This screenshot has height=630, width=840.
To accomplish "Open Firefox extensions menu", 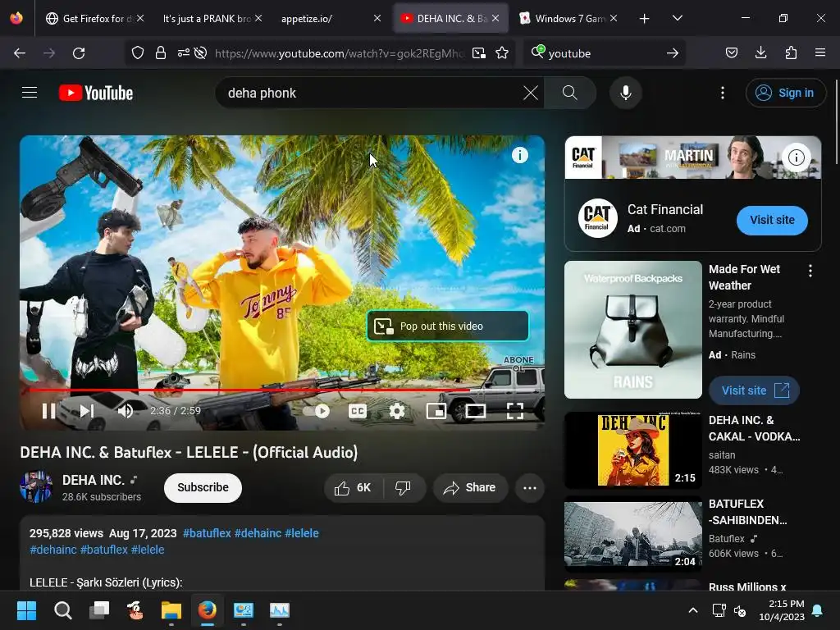I will [791, 53].
